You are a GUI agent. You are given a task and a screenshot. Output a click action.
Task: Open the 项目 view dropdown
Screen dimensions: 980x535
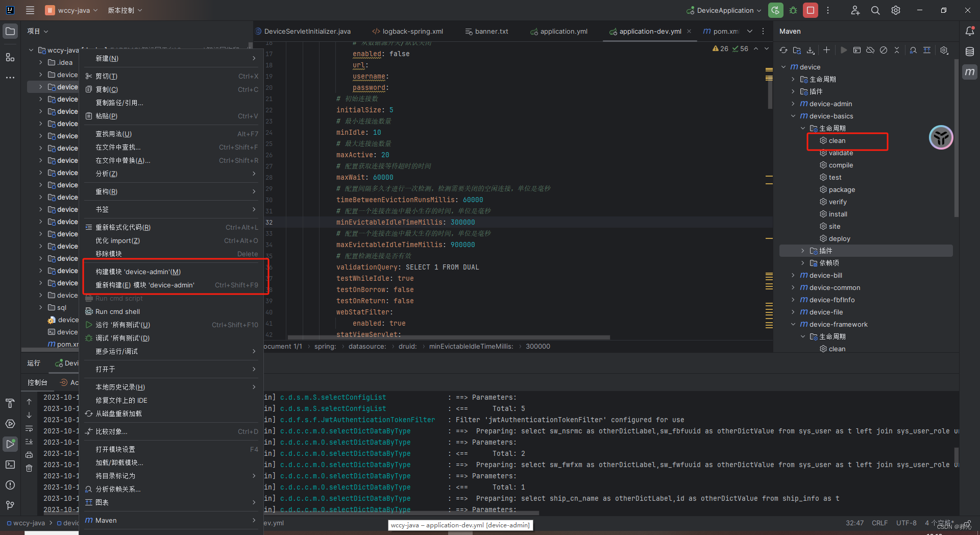click(38, 31)
